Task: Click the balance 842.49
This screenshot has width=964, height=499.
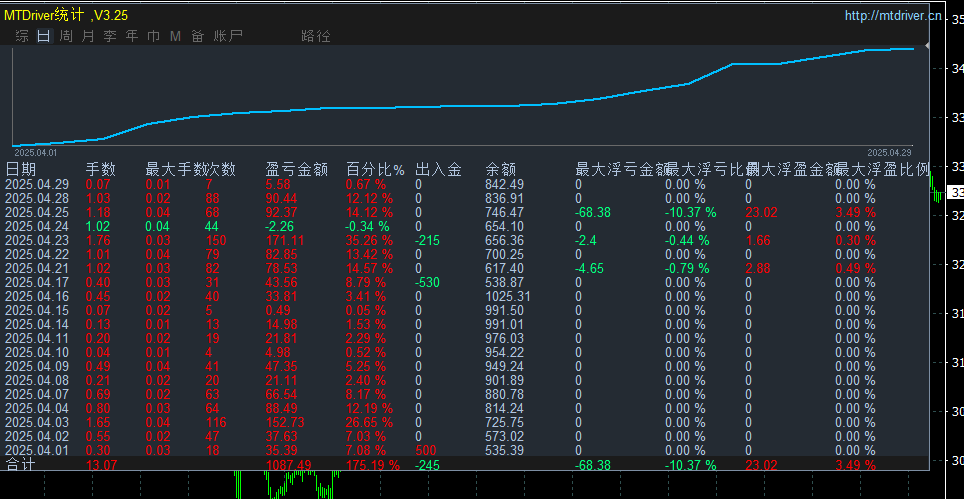Action: tap(504, 184)
